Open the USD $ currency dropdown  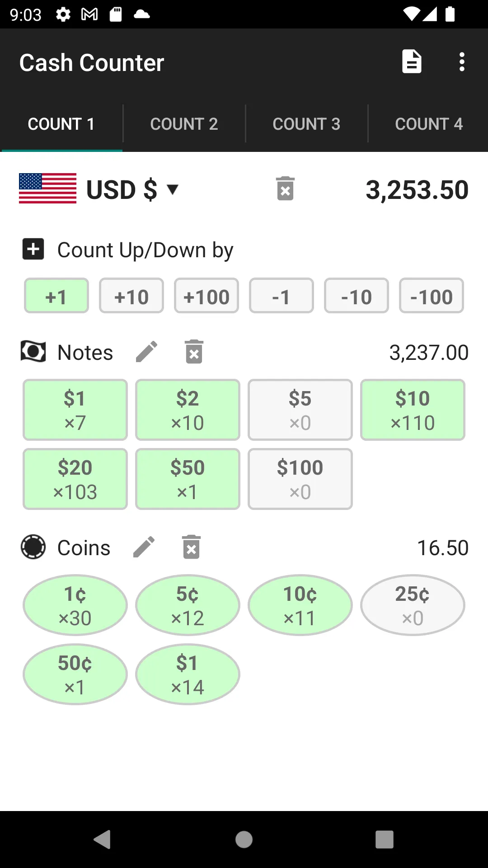[132, 189]
